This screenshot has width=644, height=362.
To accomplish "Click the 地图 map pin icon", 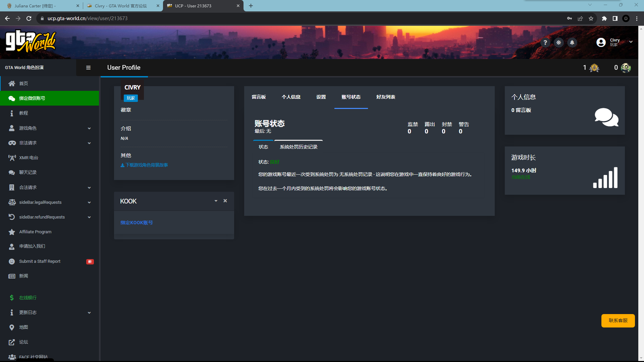I will 12,327.
